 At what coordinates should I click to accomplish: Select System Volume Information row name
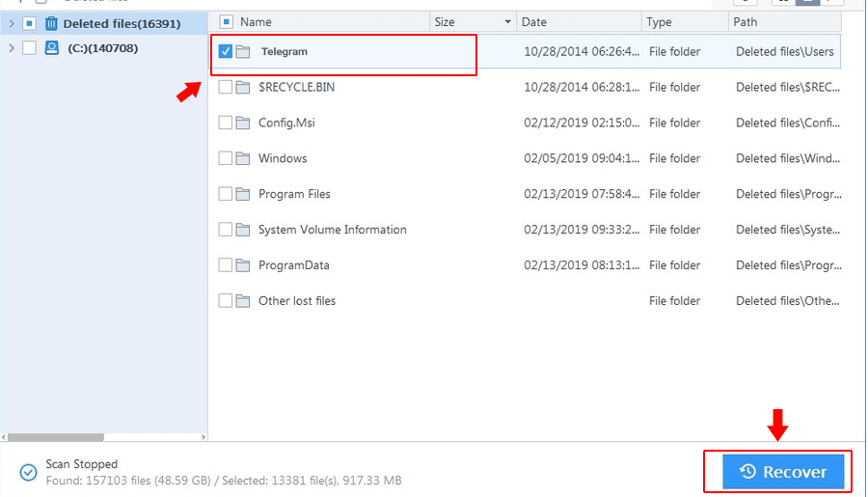tap(332, 230)
